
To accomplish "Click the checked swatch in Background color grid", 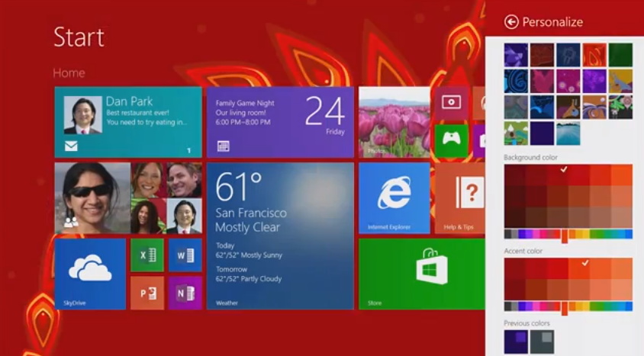I will coord(558,175).
